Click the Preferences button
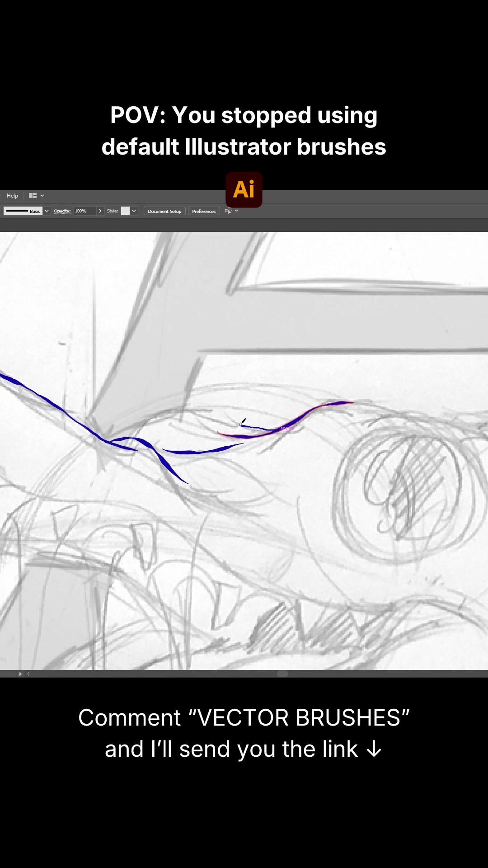 (204, 211)
